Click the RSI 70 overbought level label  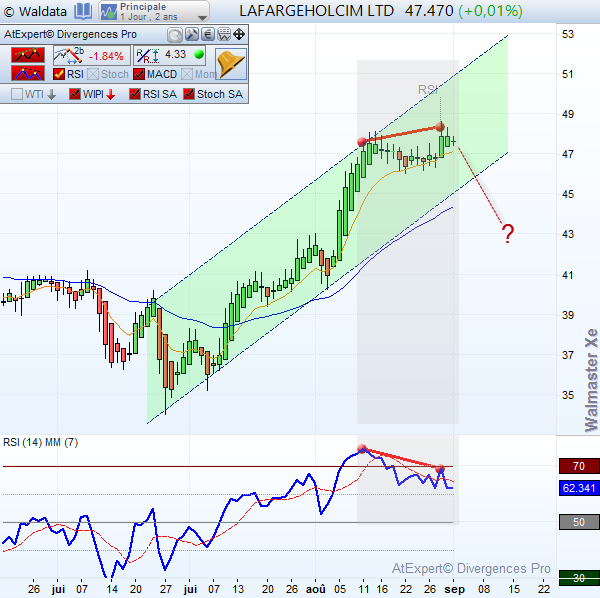[x=579, y=466]
